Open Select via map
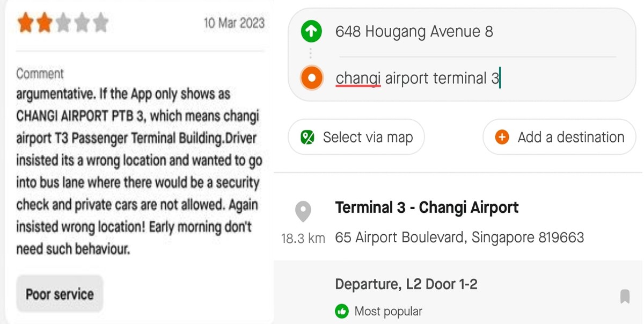 click(x=356, y=137)
